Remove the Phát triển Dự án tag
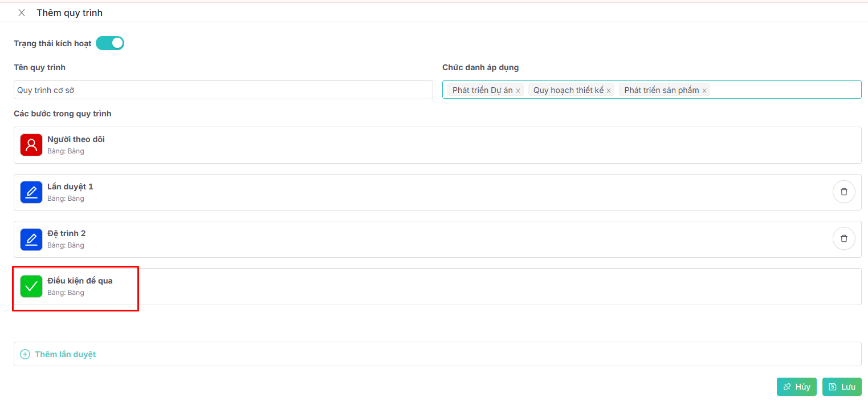 518,91
